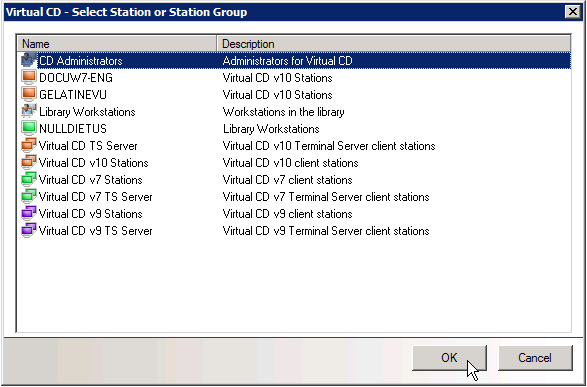This screenshot has width=587, height=387.
Task: Click the purple Virtual CD v9 Stations icon
Action: [x=29, y=214]
